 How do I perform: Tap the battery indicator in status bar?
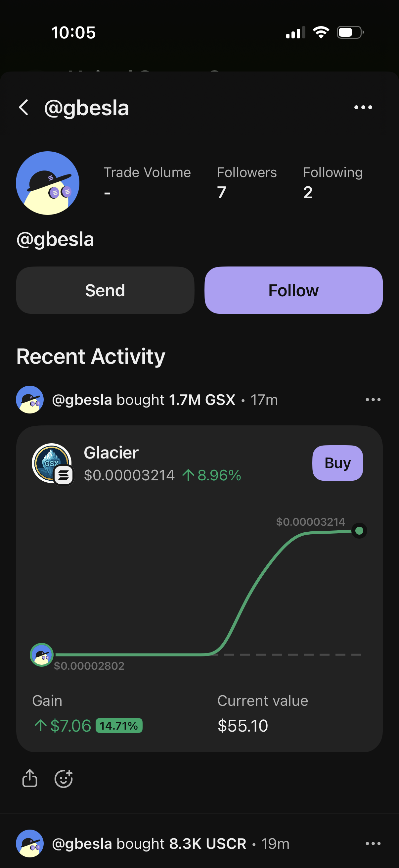[350, 33]
